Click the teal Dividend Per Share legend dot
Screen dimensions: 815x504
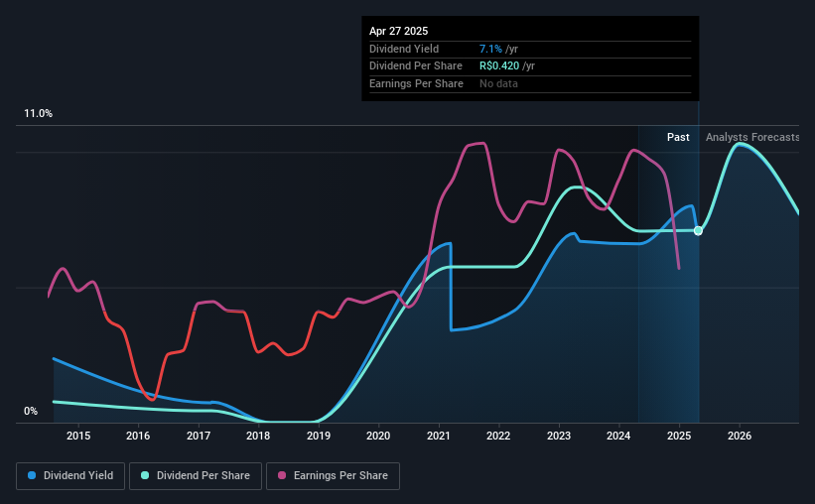tap(145, 475)
